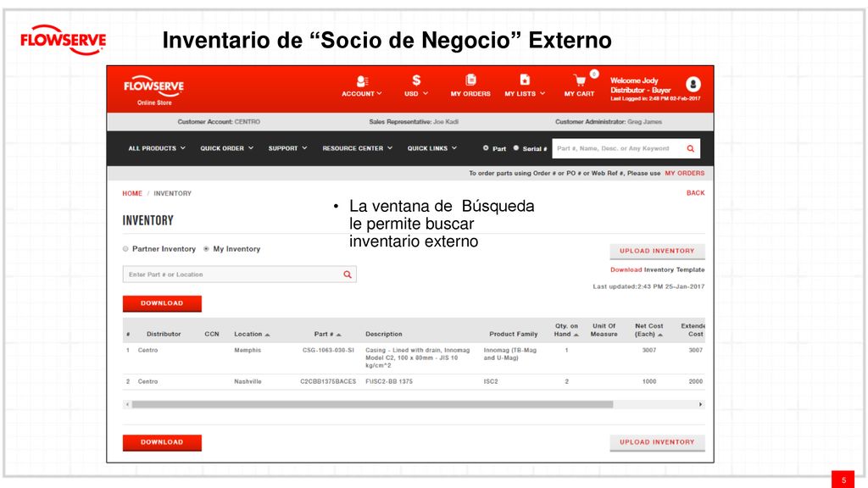Viewport: 868px width, 488px height.
Task: Click the Description column header
Action: point(384,334)
